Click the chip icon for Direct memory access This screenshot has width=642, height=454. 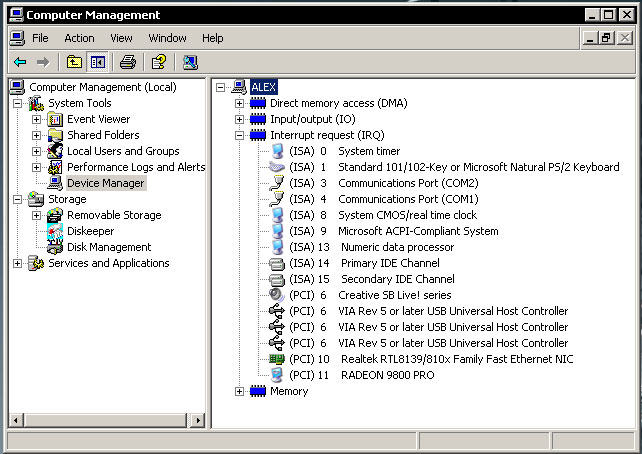pos(258,103)
